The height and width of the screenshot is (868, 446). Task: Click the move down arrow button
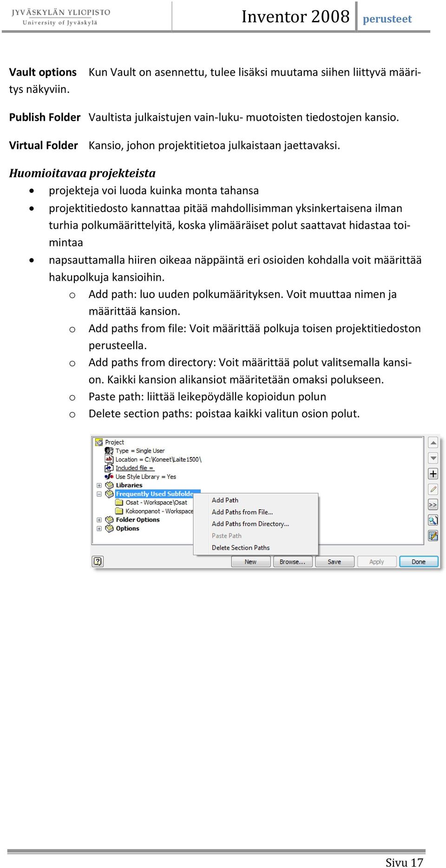433,458
